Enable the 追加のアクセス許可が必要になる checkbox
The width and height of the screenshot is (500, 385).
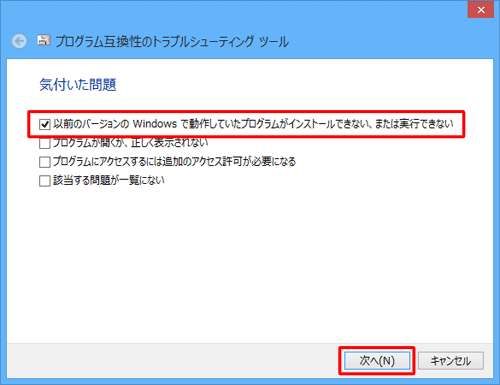click(45, 162)
